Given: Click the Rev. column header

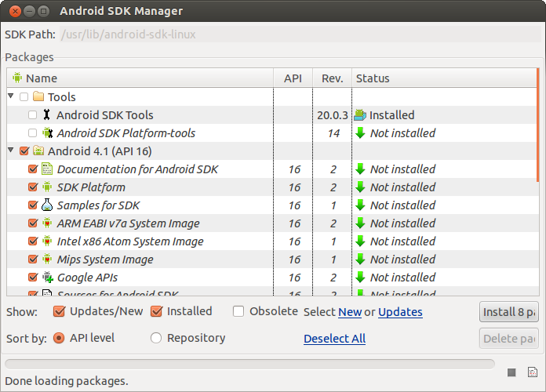Looking at the screenshot, I should (332, 78).
